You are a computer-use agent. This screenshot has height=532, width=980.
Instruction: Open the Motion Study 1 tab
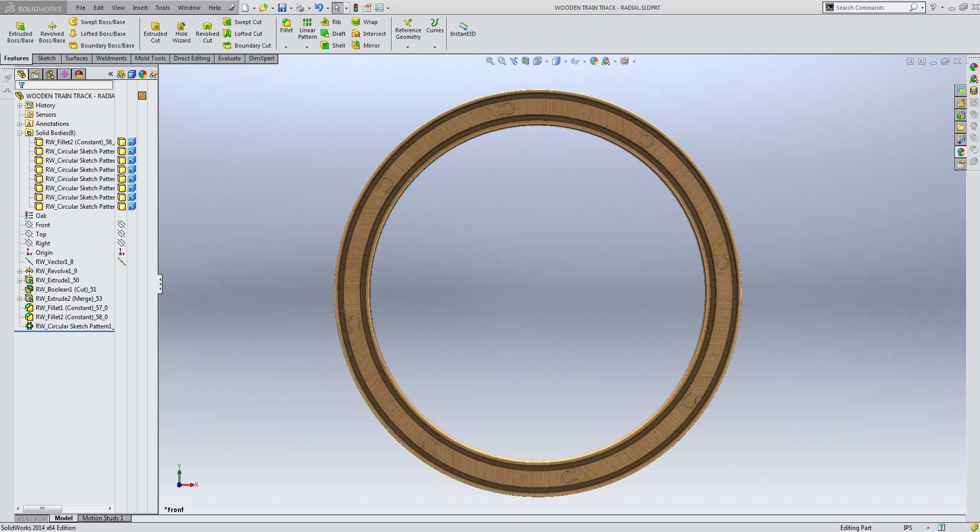(x=103, y=518)
